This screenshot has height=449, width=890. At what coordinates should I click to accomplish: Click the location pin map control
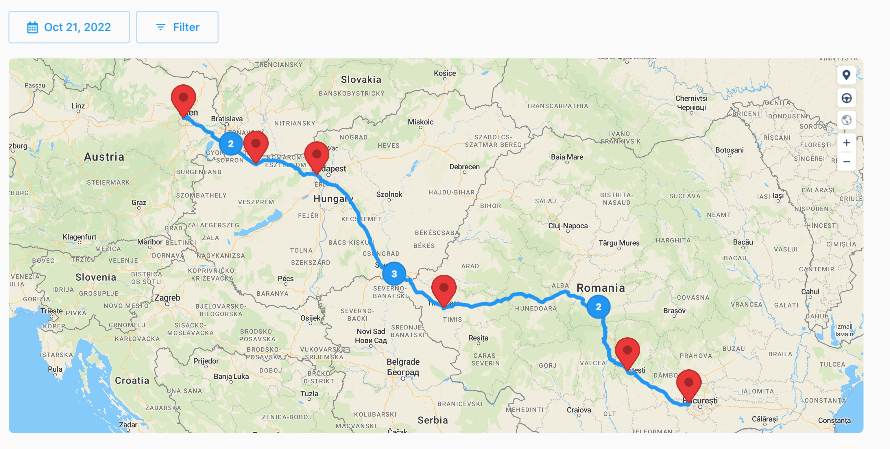846,75
